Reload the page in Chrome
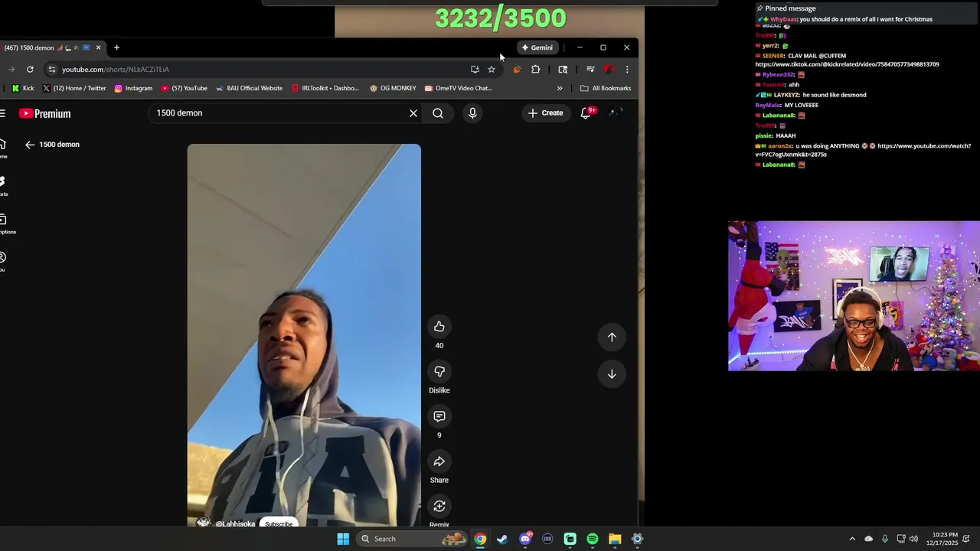The width and height of the screenshot is (980, 551). point(30,69)
